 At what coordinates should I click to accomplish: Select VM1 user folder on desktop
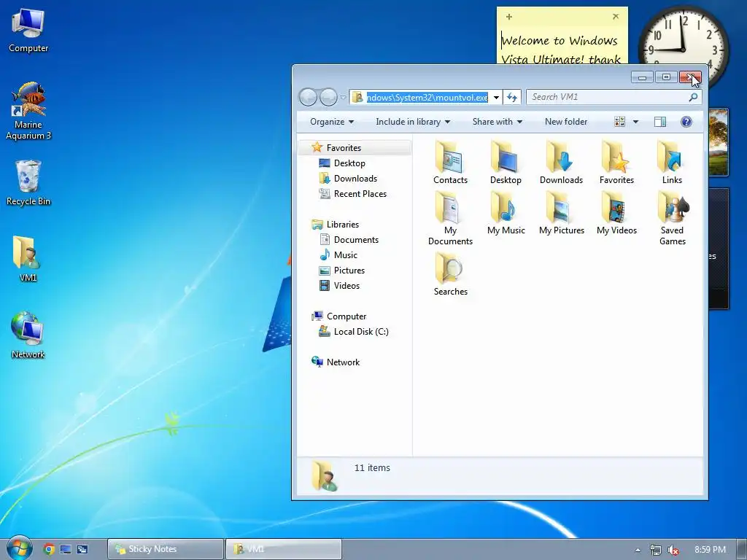28,259
